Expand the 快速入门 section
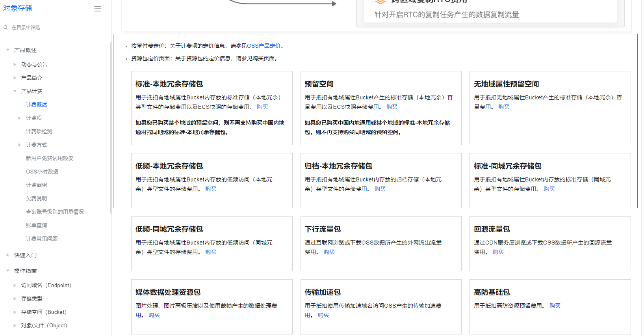644x336 pixels. click(8, 255)
